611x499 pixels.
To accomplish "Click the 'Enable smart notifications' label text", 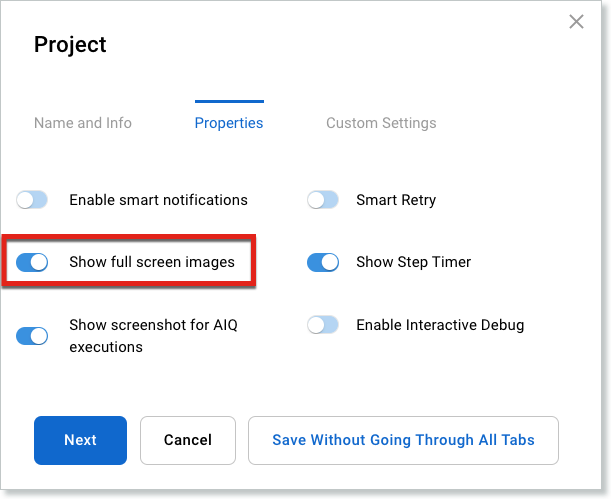I will [158, 200].
